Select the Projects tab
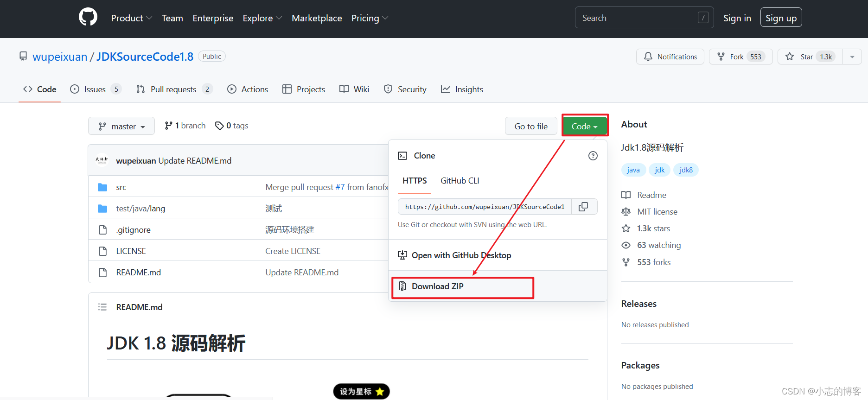This screenshot has width=868, height=400. click(304, 89)
